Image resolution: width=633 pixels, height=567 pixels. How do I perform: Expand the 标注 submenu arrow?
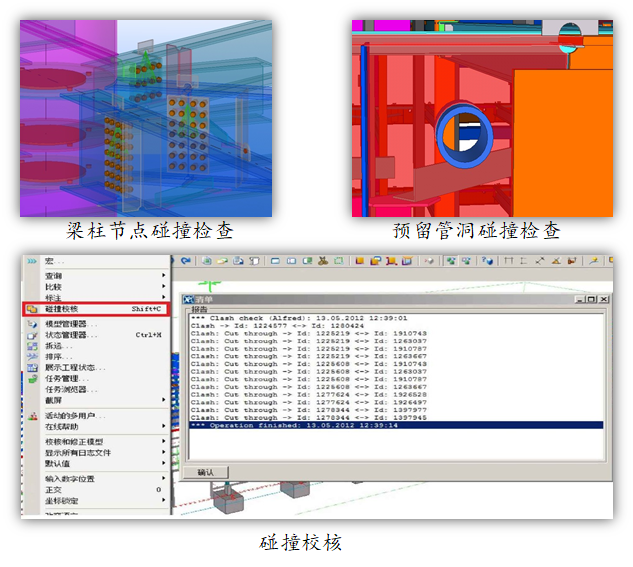click(x=163, y=297)
